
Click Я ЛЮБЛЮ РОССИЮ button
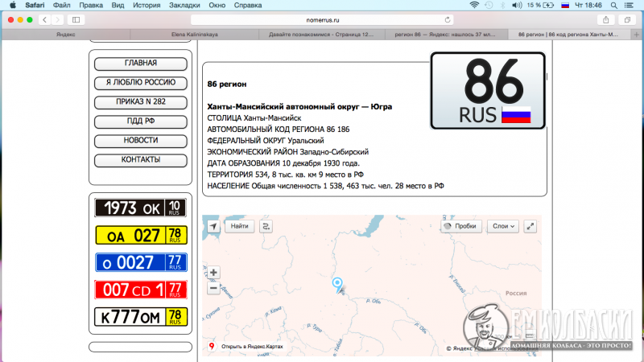(140, 83)
